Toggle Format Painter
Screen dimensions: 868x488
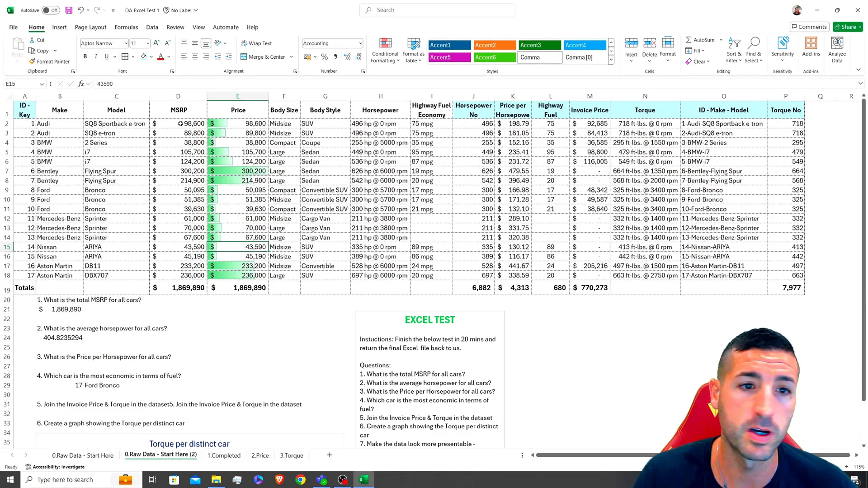49,61
